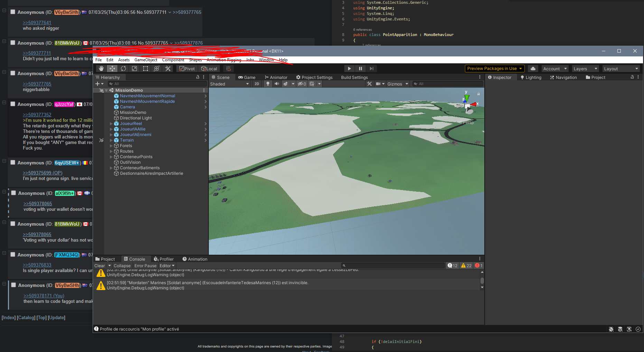Open the Assets menu
The image size is (644, 352).
pos(124,60)
